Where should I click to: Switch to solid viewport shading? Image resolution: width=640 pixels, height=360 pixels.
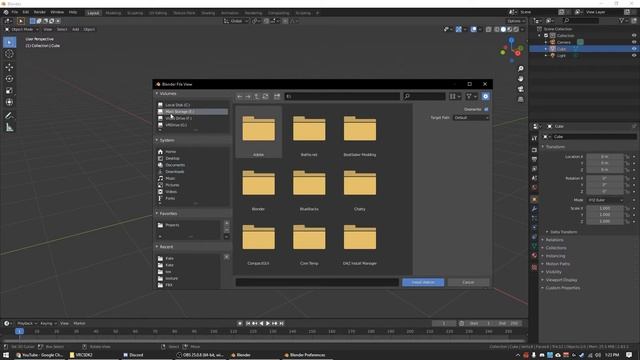pyautogui.click(x=503, y=29)
